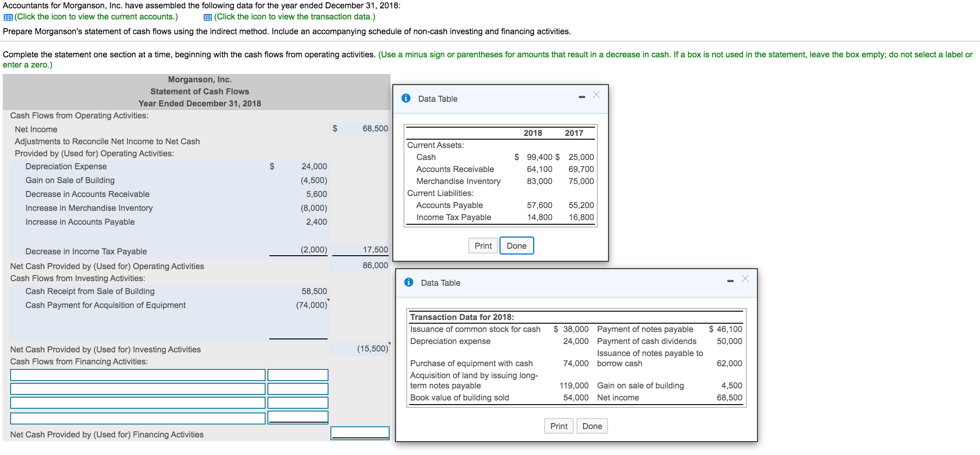Click 'Increase in Accounts Payable' label
Screen dimensions: 980x455
coord(80,222)
